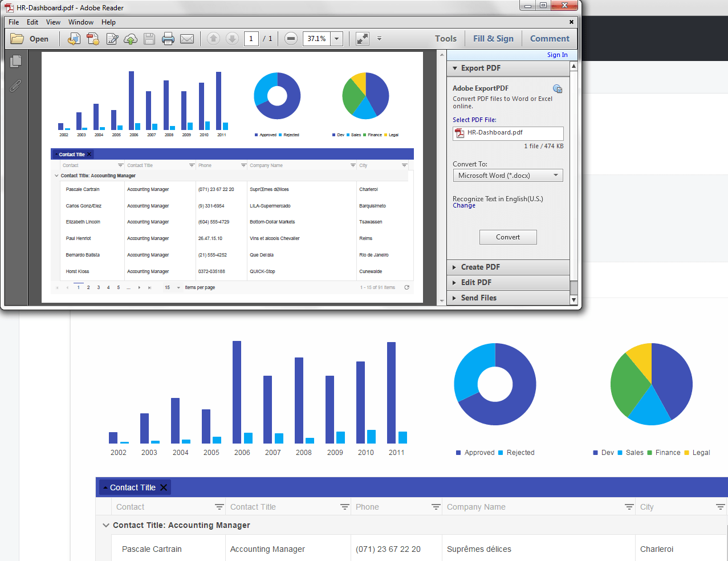This screenshot has height=561, width=728.
Task: Click the Sign In link
Action: point(558,55)
